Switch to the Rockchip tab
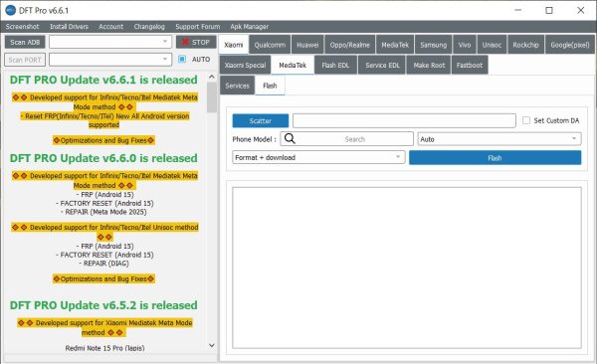This screenshot has width=597, height=364. (x=525, y=45)
